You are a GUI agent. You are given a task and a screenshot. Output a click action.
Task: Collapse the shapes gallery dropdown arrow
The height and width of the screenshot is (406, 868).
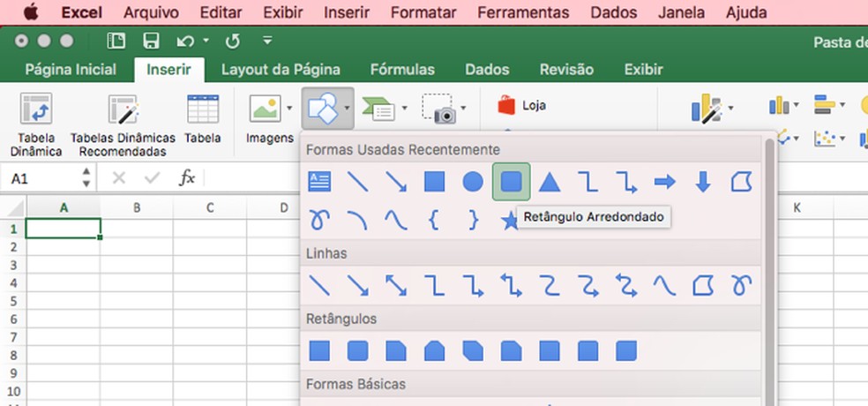347,108
